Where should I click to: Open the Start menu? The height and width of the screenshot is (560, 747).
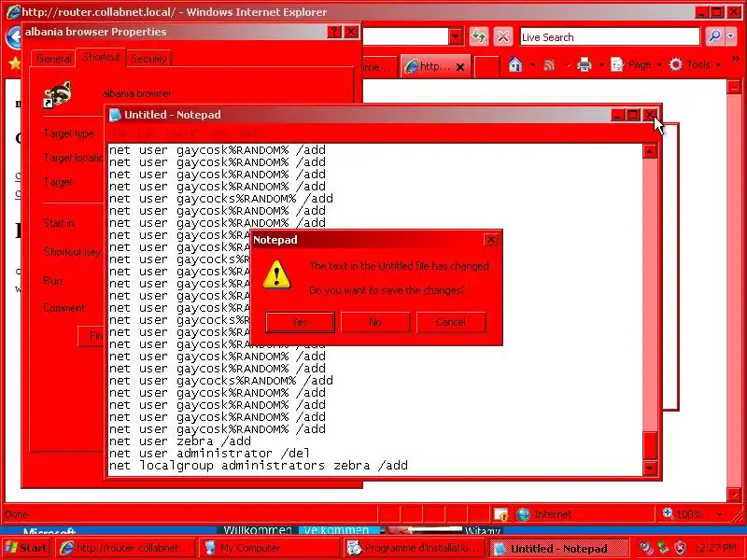(x=26, y=548)
